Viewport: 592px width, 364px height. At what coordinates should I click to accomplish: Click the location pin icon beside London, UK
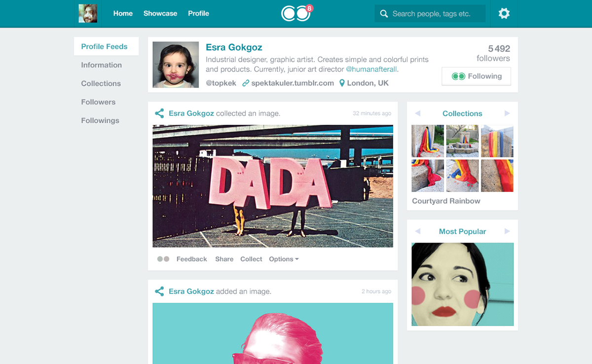[342, 83]
